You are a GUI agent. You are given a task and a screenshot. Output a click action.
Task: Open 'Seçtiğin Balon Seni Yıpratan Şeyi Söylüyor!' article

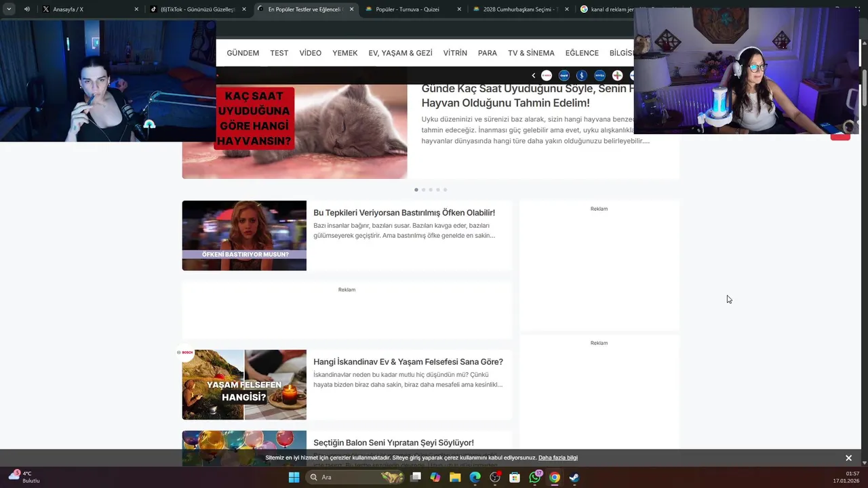tap(393, 443)
